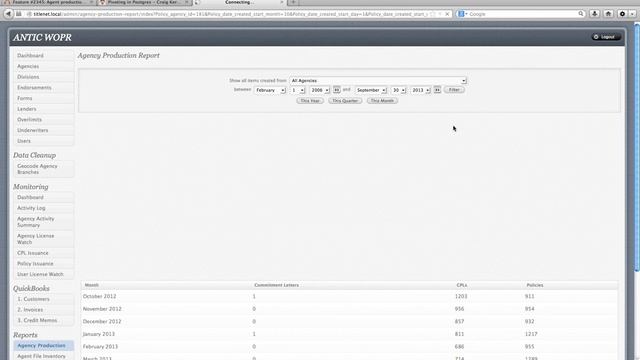The width and height of the screenshot is (640, 360).
Task: Open the browser gear settings icon
Action: pyautogui.click(x=622, y=14)
